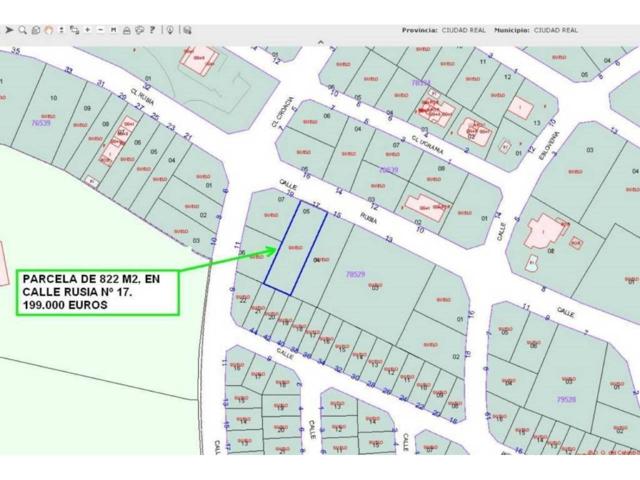Image resolution: width=640 pixels, height=480 pixels.
Task: Click street number 13 on Calle Rusia
Action: coord(389,239)
